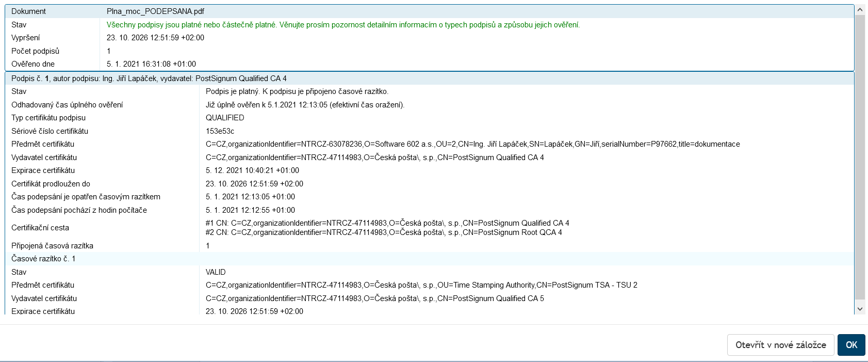Click the 'Ověřeno dne' date value
The width and height of the screenshot is (868, 362).
(x=151, y=64)
